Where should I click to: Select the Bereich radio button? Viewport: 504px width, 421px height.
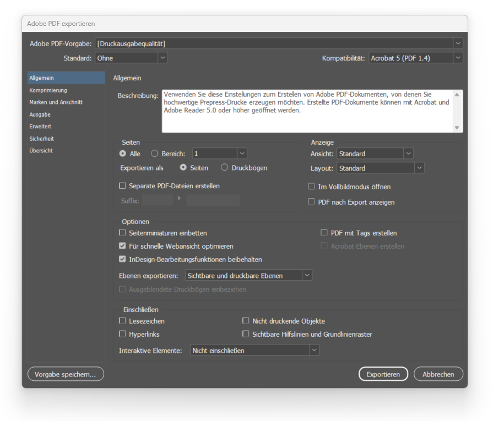155,154
